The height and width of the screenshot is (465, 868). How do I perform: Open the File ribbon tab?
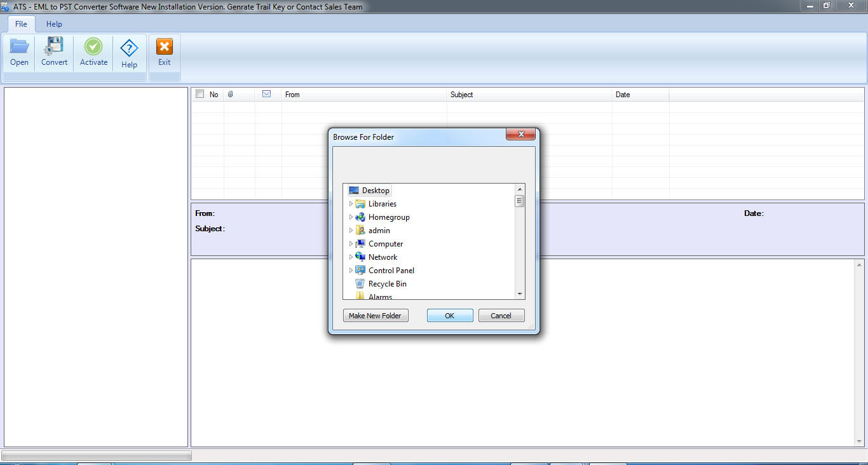(21, 24)
